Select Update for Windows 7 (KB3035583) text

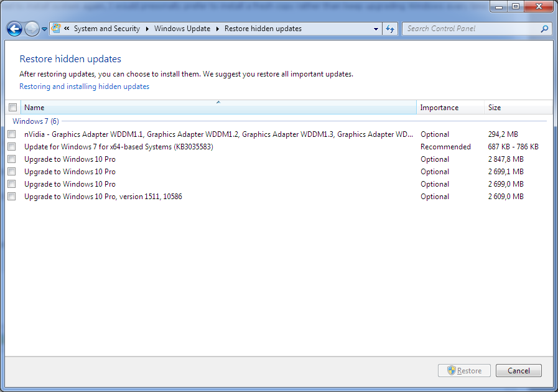click(x=118, y=147)
